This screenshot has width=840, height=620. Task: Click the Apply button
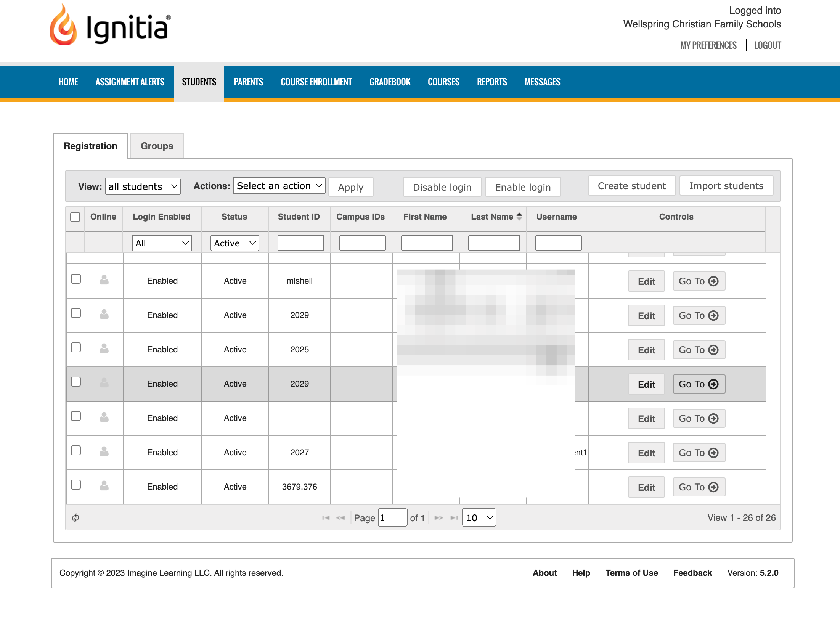[350, 187]
